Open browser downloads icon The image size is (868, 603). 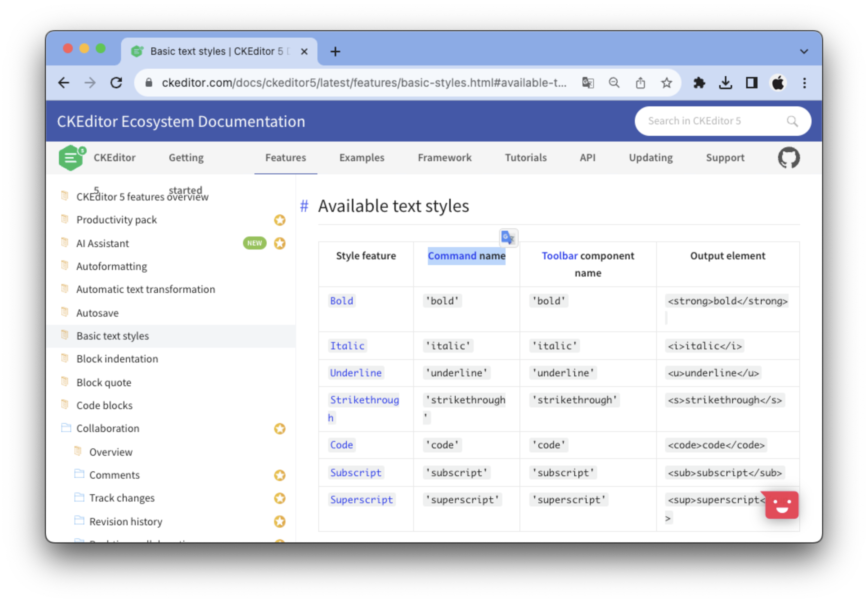point(725,83)
